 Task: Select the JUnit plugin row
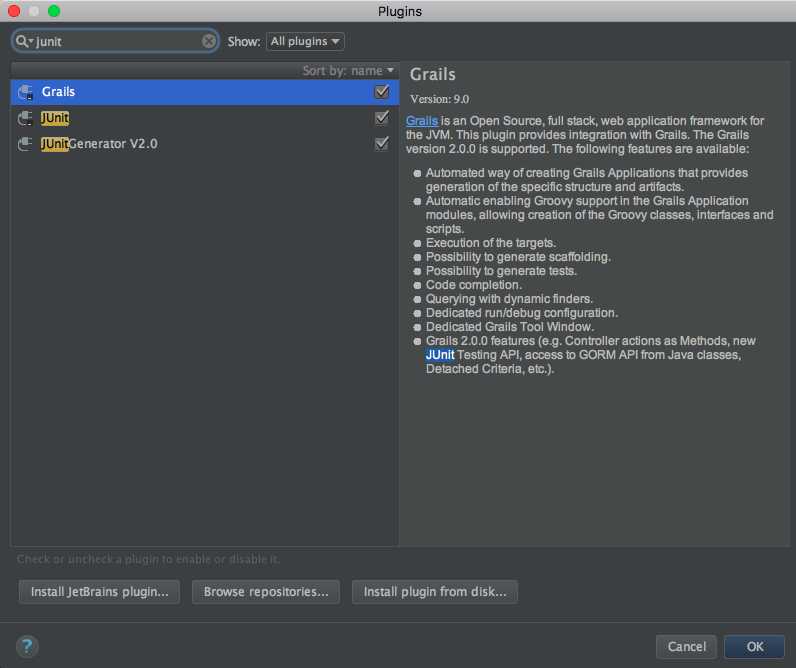click(x=205, y=118)
